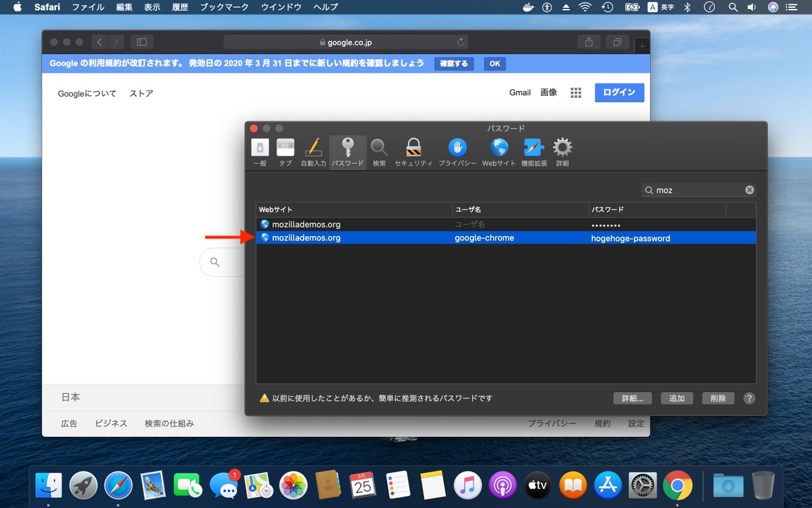Clear the 'moz' password search field

pyautogui.click(x=749, y=190)
